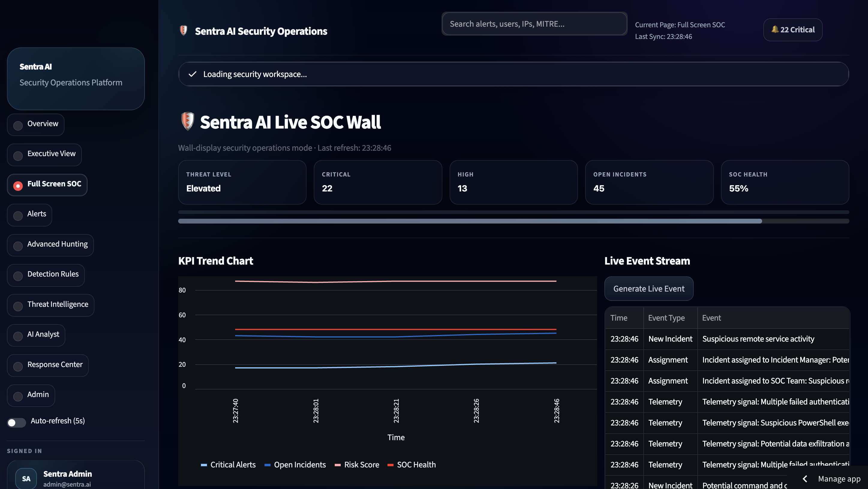Image resolution: width=868 pixels, height=489 pixels.
Task: Click the SOC health progress bar
Action: coord(513,221)
